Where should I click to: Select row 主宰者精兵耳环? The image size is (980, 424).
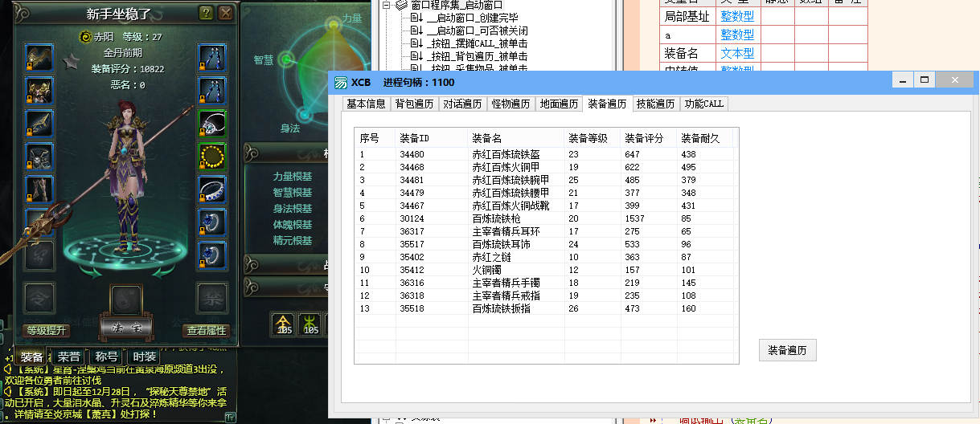[x=546, y=231]
